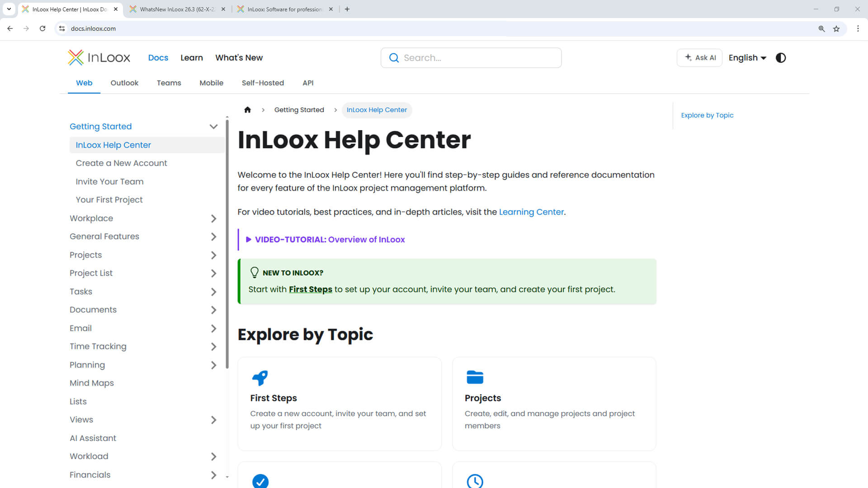Viewport: 868px width, 488px height.
Task: Go forward with the browser forward arrow
Action: [26, 28]
